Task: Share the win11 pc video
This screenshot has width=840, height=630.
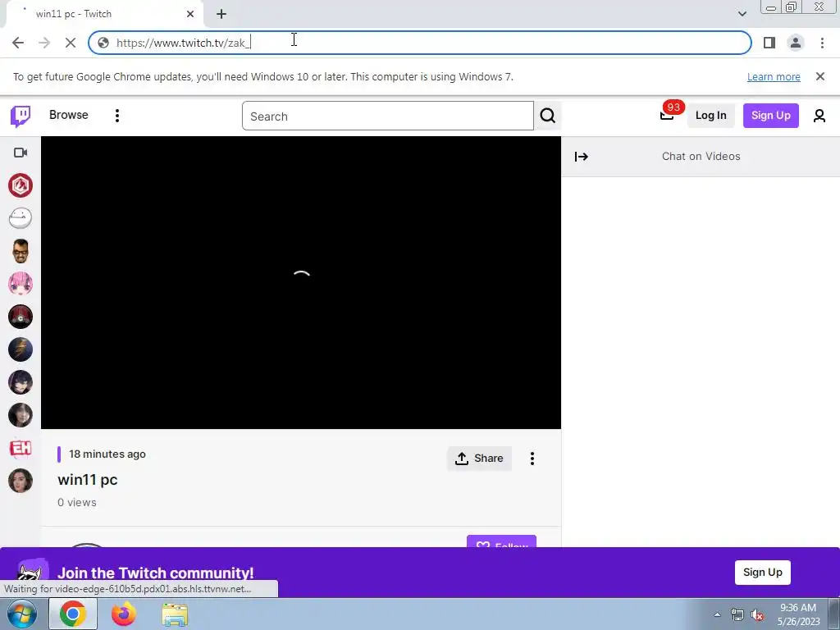Action: [479, 459]
